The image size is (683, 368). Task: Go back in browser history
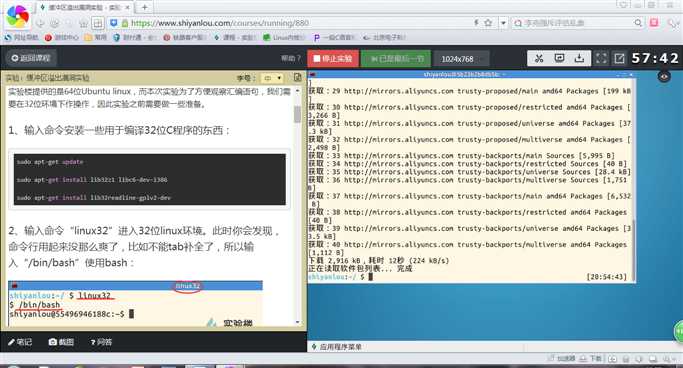40,23
